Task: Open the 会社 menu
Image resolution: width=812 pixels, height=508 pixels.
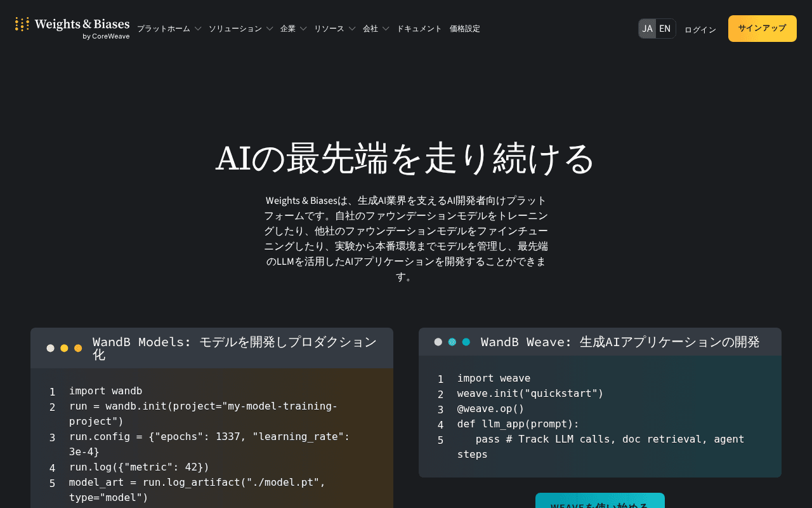Action: click(x=370, y=29)
